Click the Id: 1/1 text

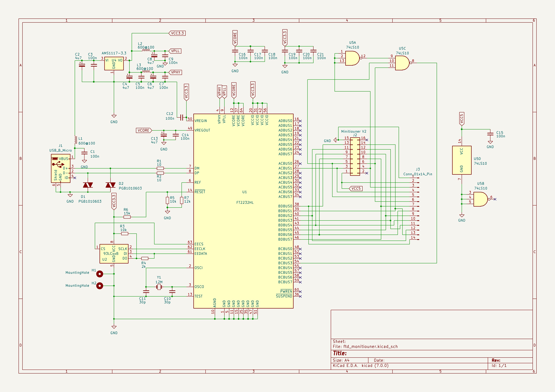click(x=499, y=365)
